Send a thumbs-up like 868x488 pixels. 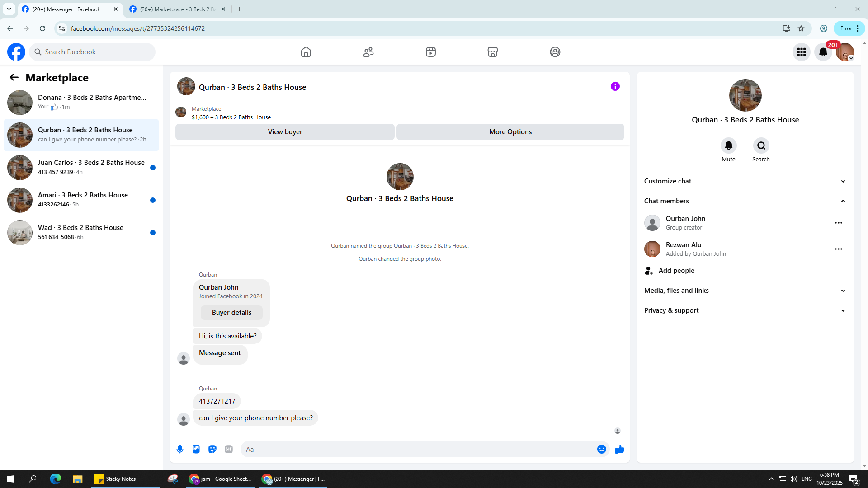pos(620,449)
